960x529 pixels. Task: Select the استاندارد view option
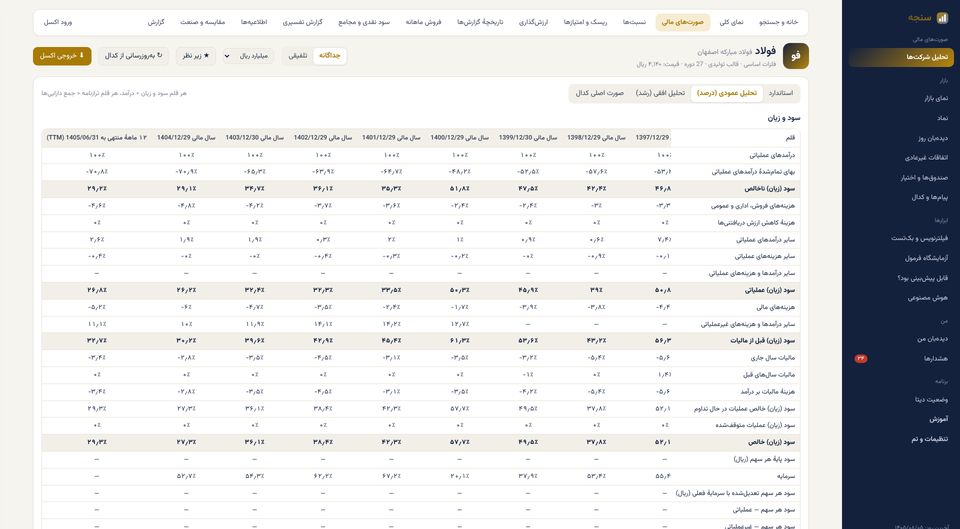click(781, 94)
